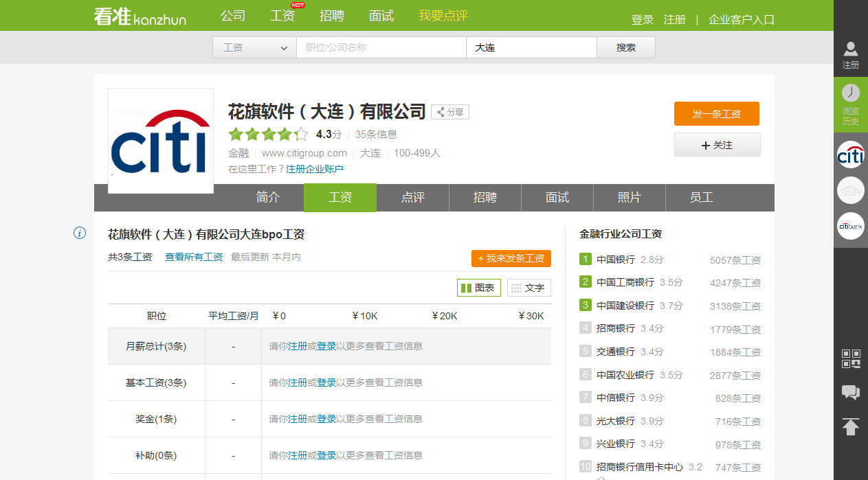Open 中国建设银行 in finance ranking

(625, 306)
